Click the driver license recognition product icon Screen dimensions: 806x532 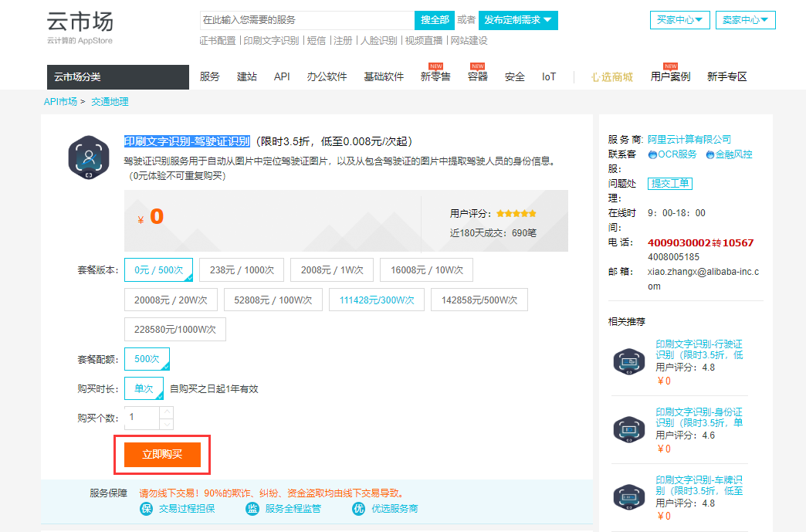tap(89, 158)
